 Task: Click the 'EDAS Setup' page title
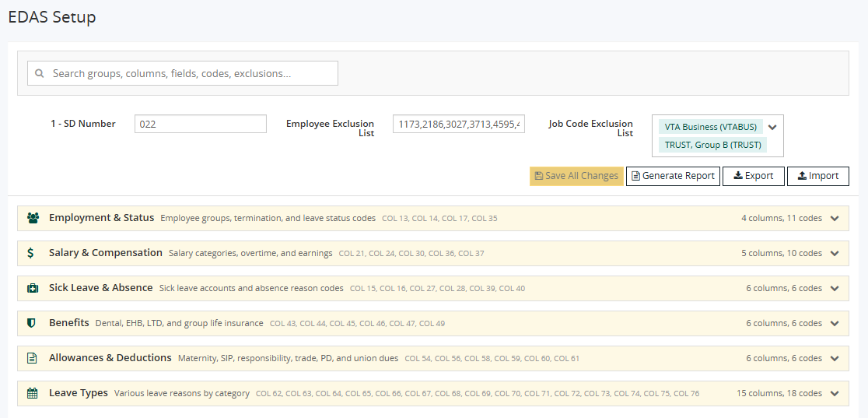tap(52, 17)
